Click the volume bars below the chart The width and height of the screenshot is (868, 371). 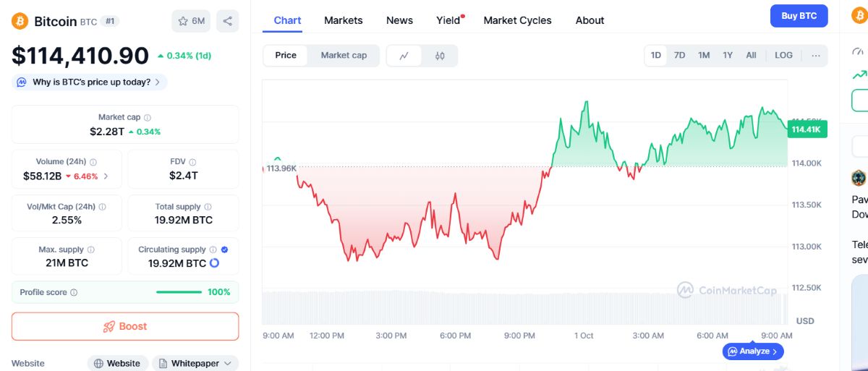coord(524,307)
